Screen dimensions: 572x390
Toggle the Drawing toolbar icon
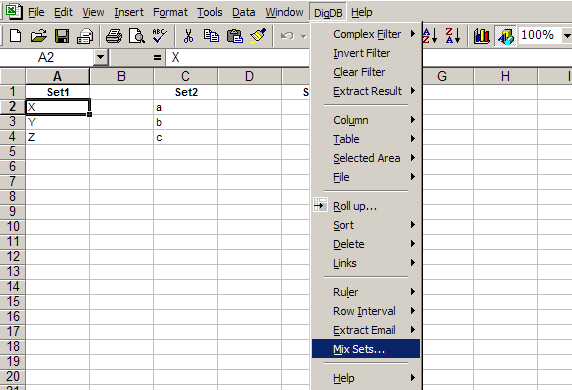pos(505,36)
